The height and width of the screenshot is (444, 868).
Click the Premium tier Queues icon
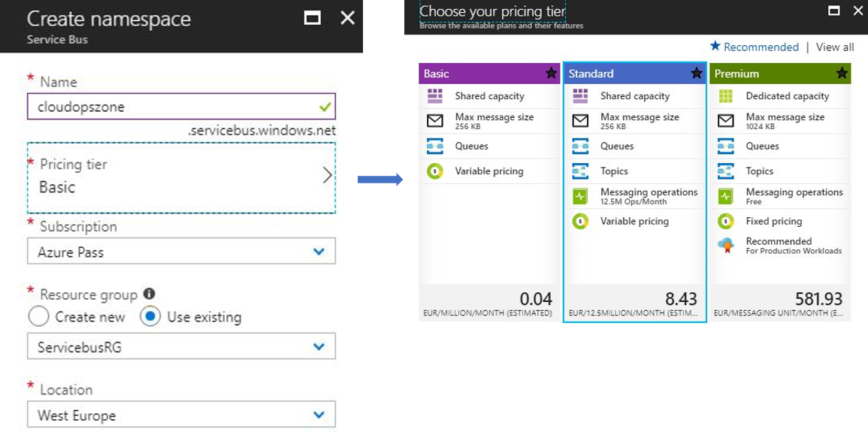pos(726,146)
